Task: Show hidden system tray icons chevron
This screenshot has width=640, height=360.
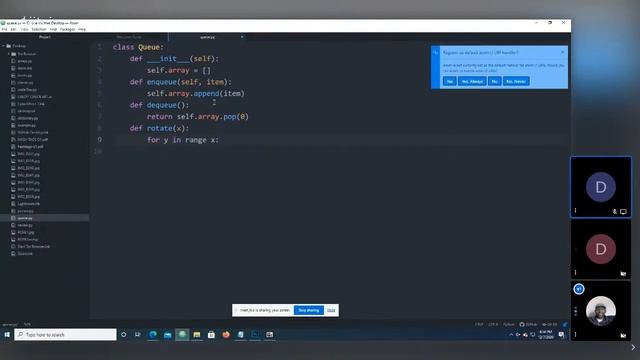Action: coord(511,335)
